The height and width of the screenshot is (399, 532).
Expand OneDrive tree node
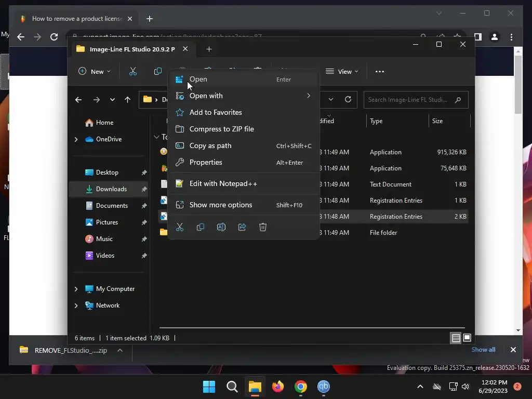pyautogui.click(x=76, y=139)
